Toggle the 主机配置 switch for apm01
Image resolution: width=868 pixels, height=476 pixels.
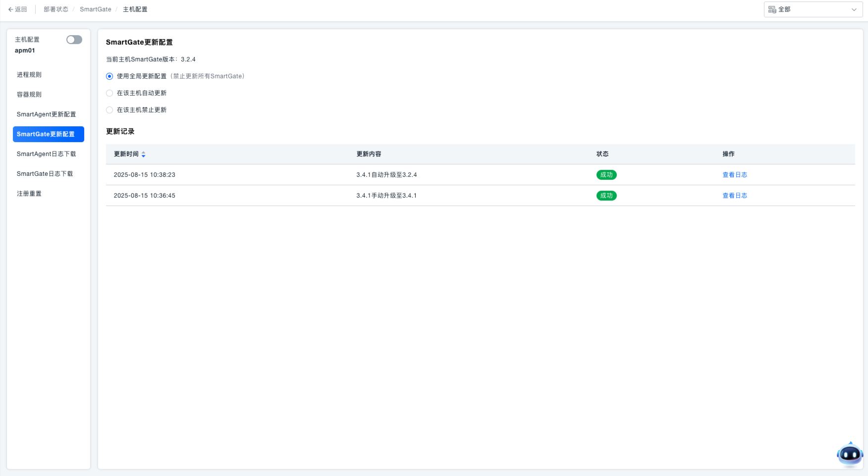(74, 40)
